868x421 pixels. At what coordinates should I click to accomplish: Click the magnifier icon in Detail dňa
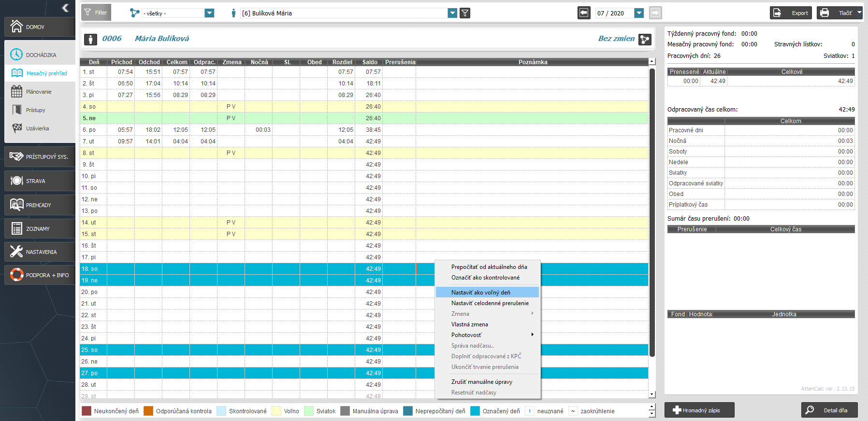810,410
